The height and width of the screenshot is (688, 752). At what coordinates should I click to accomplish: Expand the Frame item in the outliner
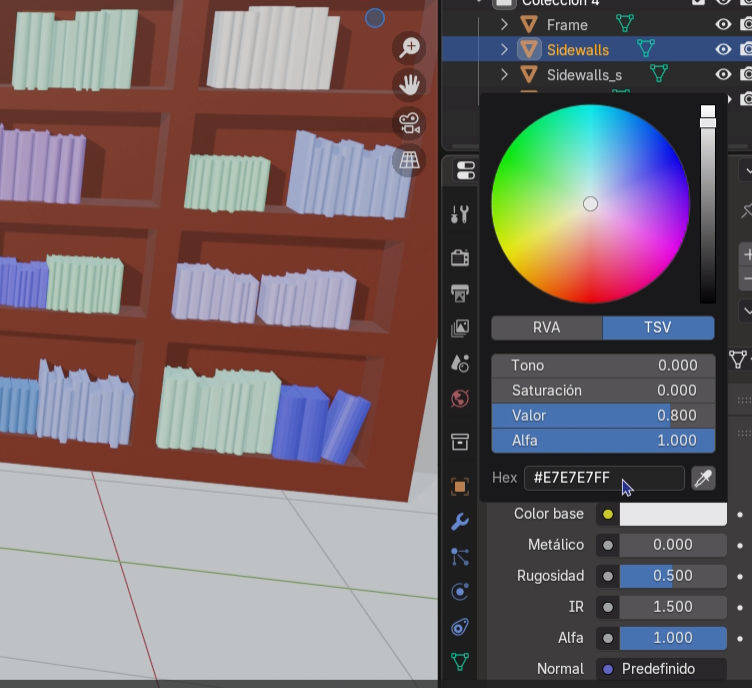tap(504, 24)
